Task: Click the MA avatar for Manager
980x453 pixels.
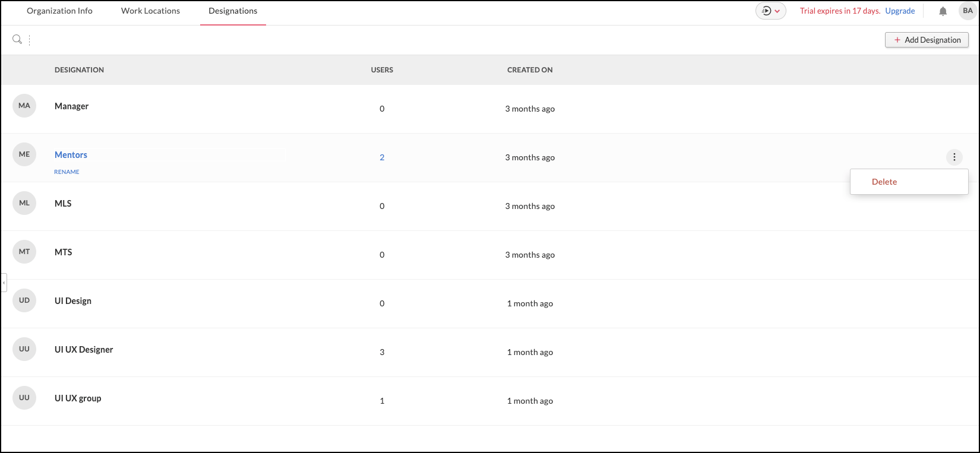Action: (24, 106)
